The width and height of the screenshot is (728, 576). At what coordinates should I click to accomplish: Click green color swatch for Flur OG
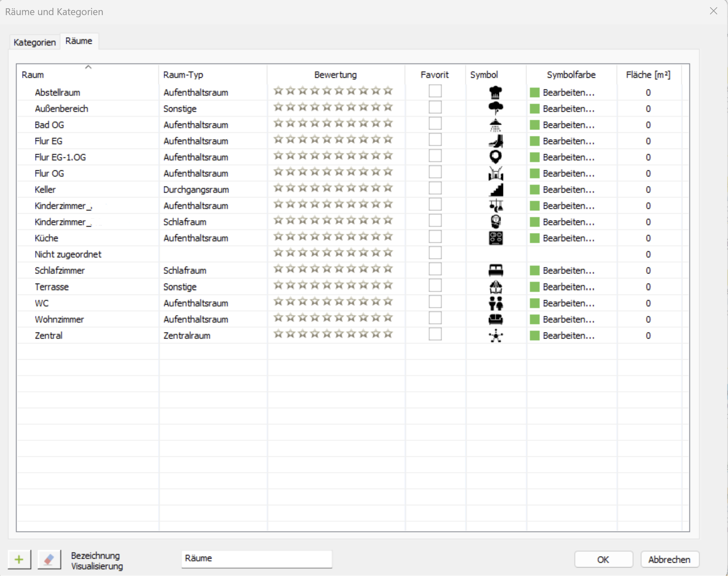coord(535,173)
